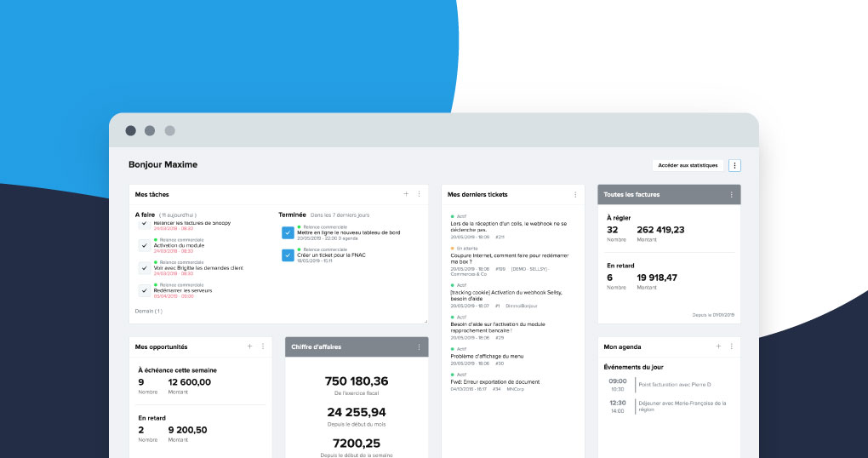
Task: Click the Bonjour Maxime heading
Action: coord(163,164)
